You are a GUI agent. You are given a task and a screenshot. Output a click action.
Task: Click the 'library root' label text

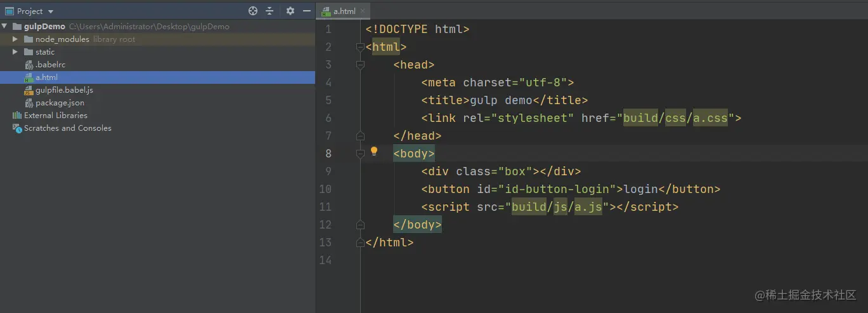pos(114,39)
